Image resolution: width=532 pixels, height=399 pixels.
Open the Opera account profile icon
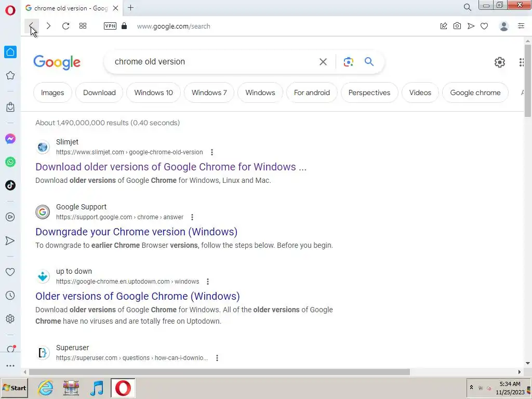point(504,26)
